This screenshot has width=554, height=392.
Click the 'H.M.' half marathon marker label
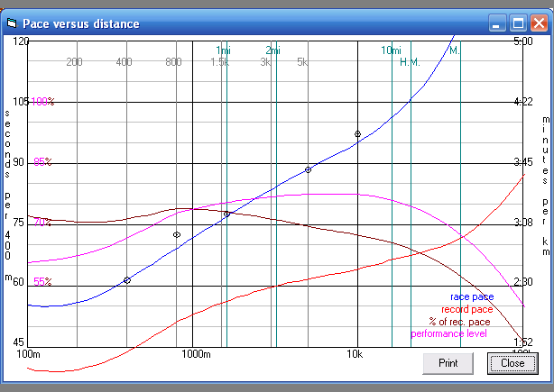click(410, 61)
